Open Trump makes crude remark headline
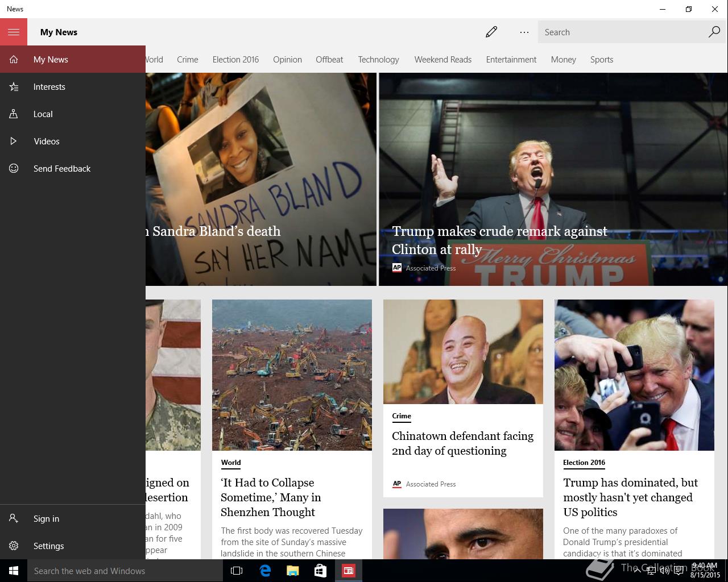 [500, 240]
